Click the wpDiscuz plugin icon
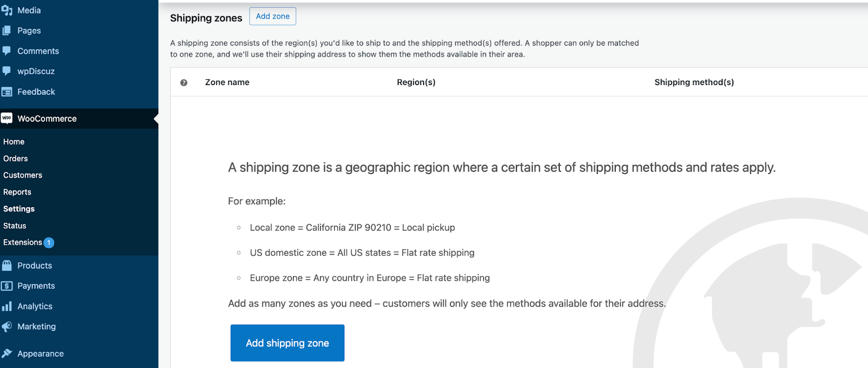The height and width of the screenshot is (368, 868). coord(7,71)
